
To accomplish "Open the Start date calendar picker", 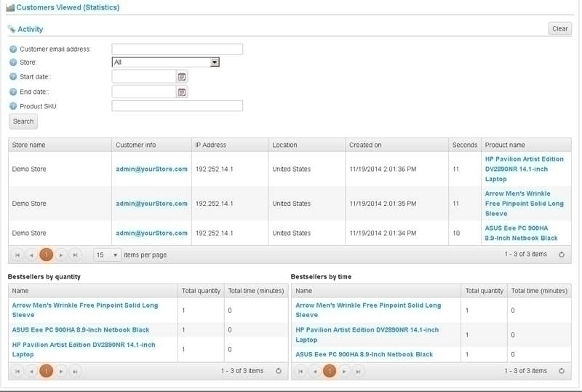I will tap(181, 77).
